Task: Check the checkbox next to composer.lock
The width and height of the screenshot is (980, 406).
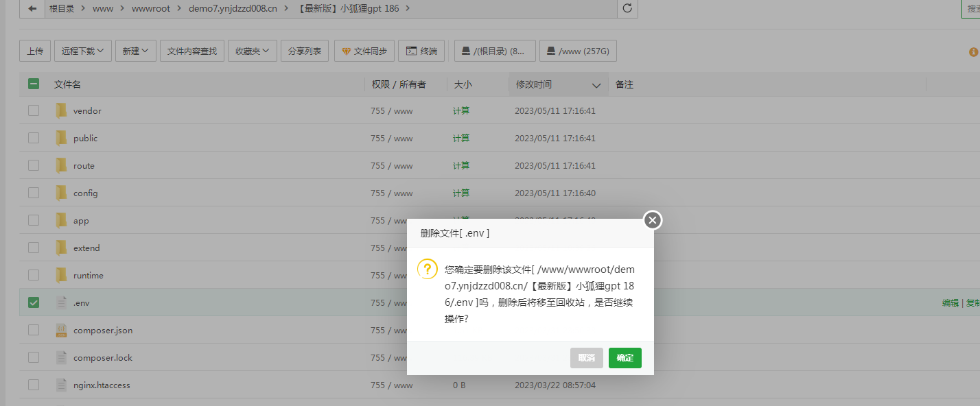Action: (x=33, y=357)
